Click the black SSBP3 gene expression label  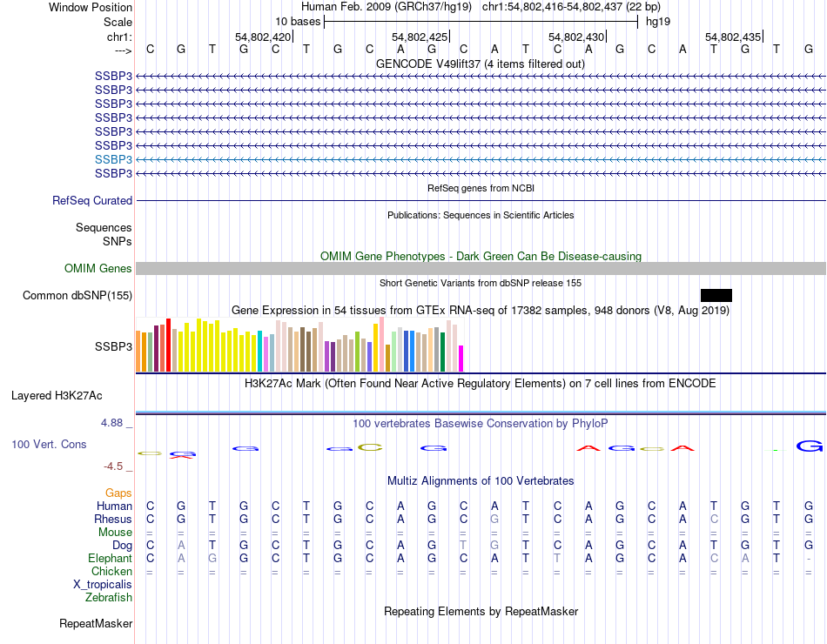113,346
